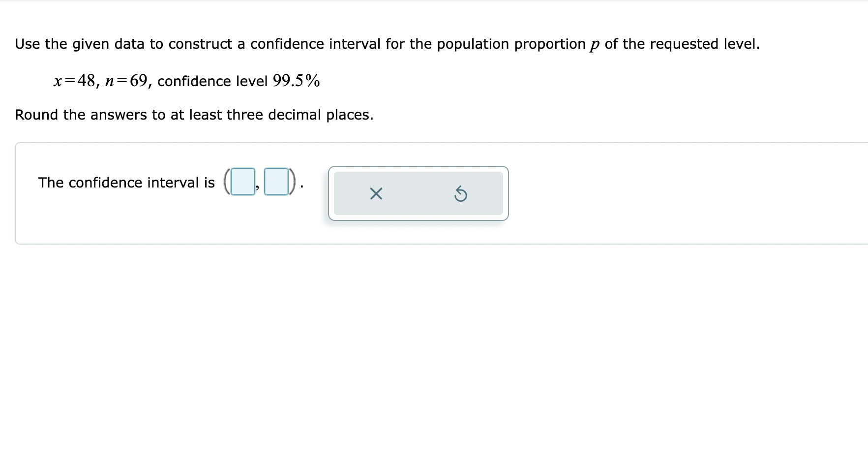
Task: Click the equation x=48, n=69 line
Action: click(186, 81)
